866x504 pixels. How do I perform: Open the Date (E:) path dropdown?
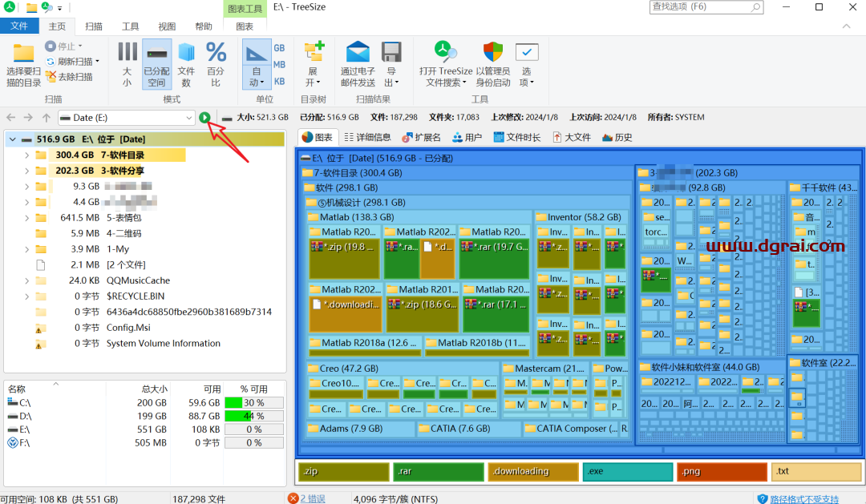[188, 118]
